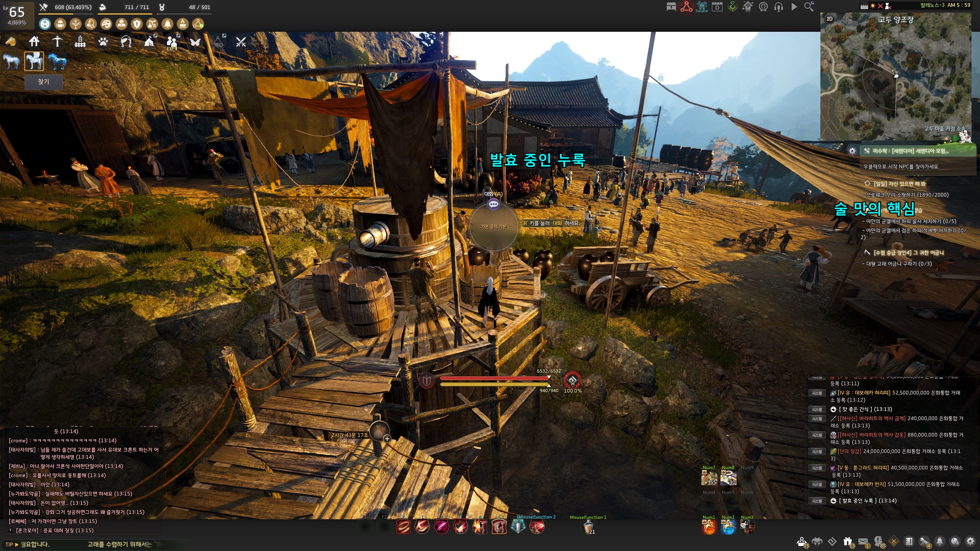Toggle the notification bell at bottom right
This screenshot has width=980, height=551.
point(939,541)
